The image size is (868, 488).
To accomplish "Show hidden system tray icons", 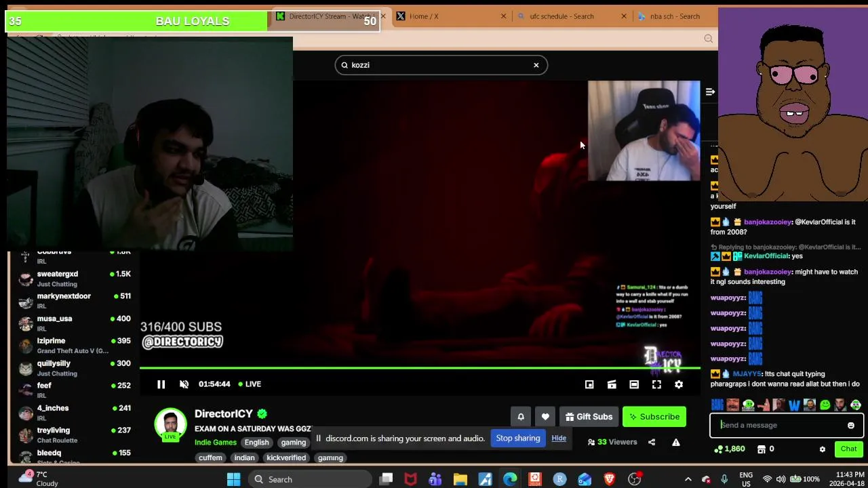I will tap(688, 479).
